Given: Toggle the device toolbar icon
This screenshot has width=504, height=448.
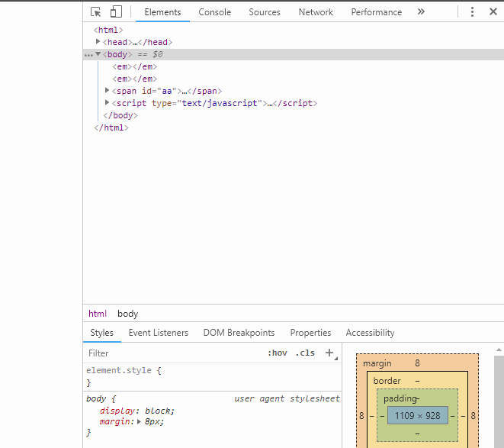Looking at the screenshot, I should [x=116, y=12].
